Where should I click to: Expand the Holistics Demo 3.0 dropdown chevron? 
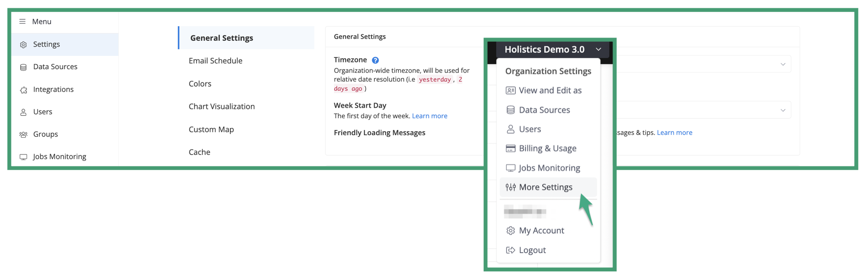point(598,50)
